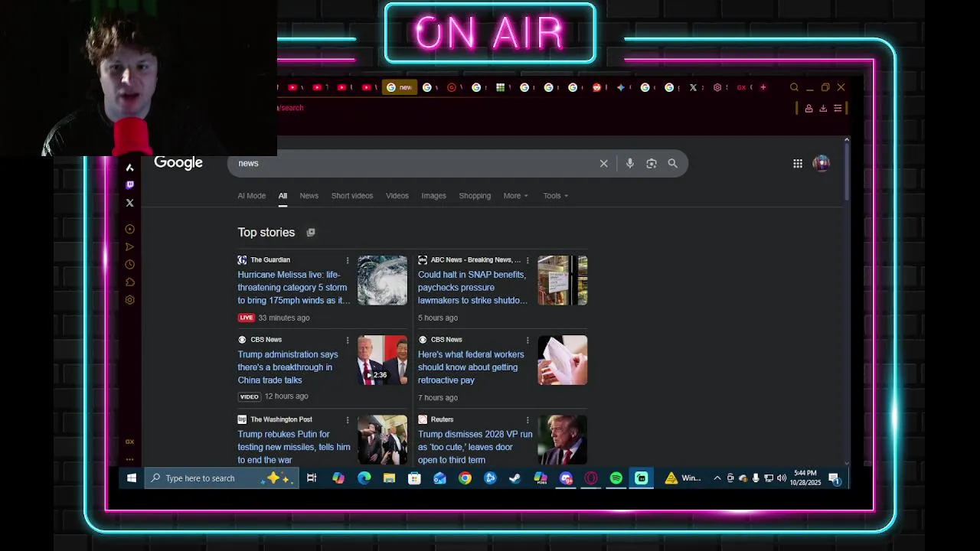This screenshot has height=551, width=980.
Task: Open File Explorer from the taskbar
Action: click(x=389, y=478)
